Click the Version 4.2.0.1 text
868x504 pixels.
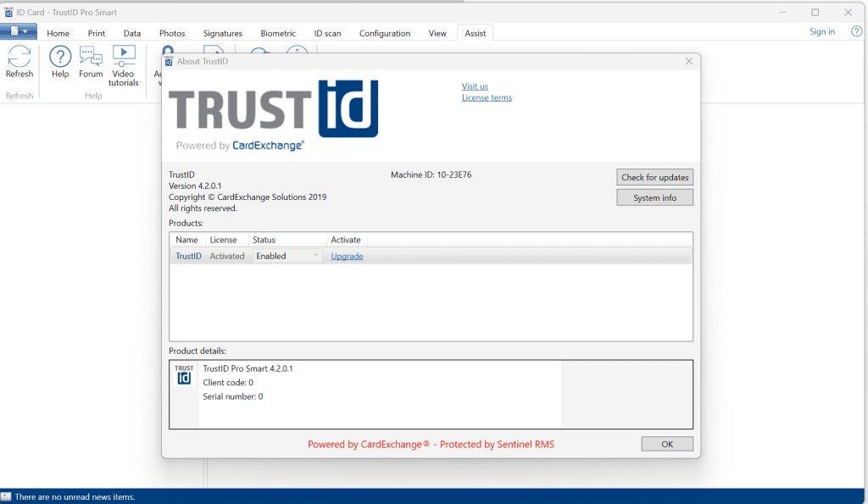click(x=195, y=186)
